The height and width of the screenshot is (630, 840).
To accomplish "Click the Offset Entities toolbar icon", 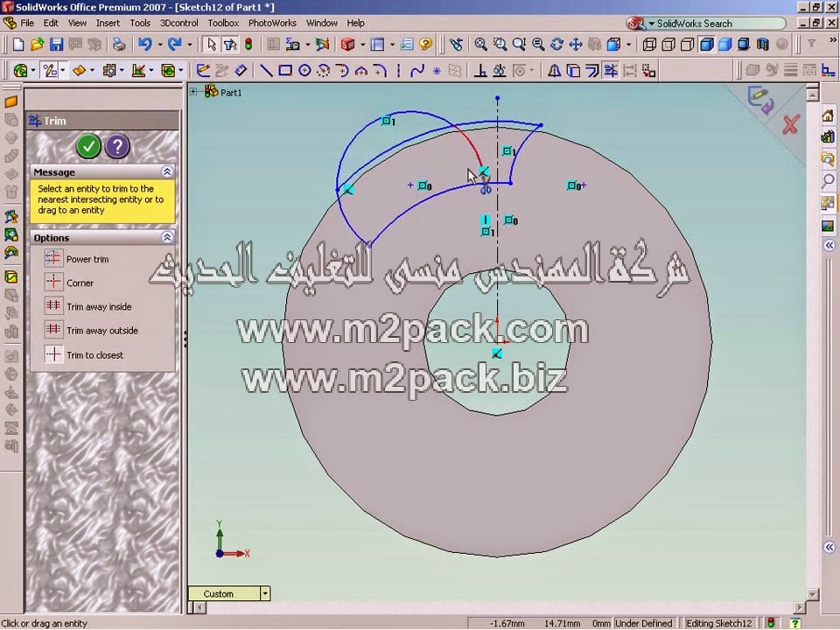I will (x=592, y=71).
